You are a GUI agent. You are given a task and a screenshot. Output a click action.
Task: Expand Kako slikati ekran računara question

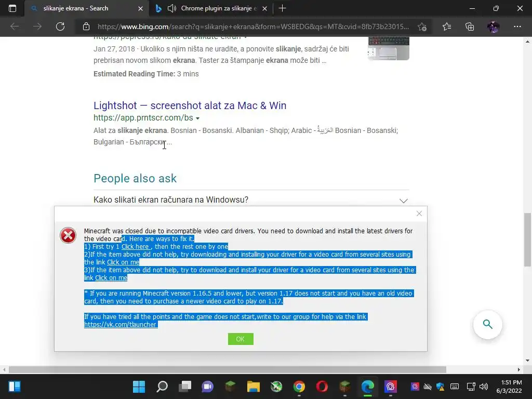click(x=251, y=200)
